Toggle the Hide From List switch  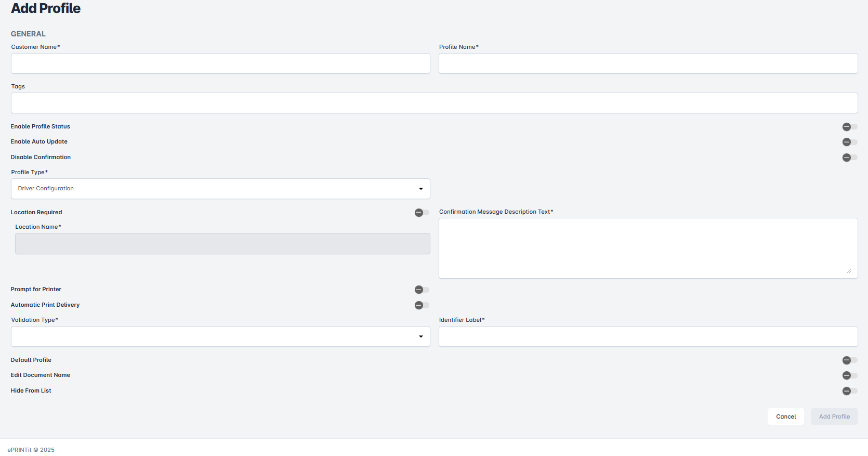click(849, 391)
